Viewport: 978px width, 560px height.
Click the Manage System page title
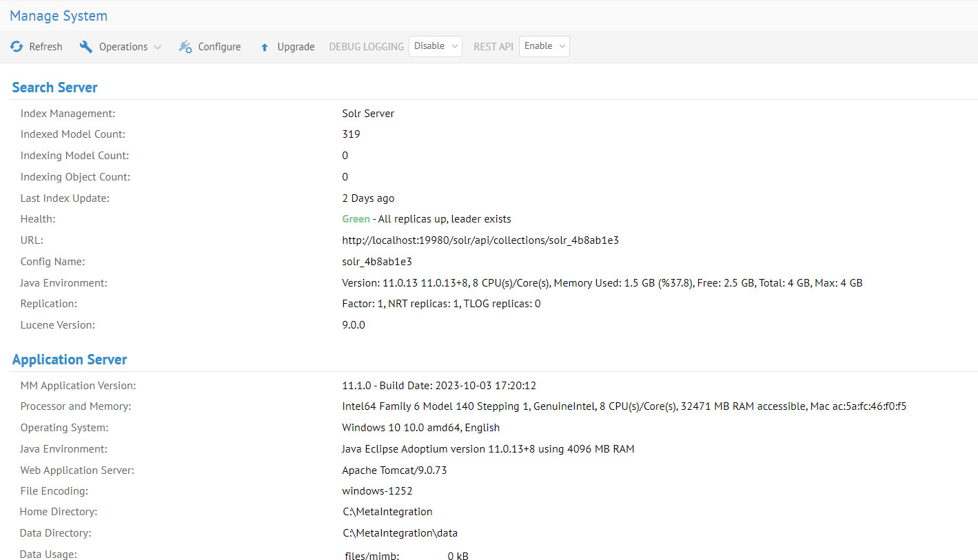(x=59, y=16)
